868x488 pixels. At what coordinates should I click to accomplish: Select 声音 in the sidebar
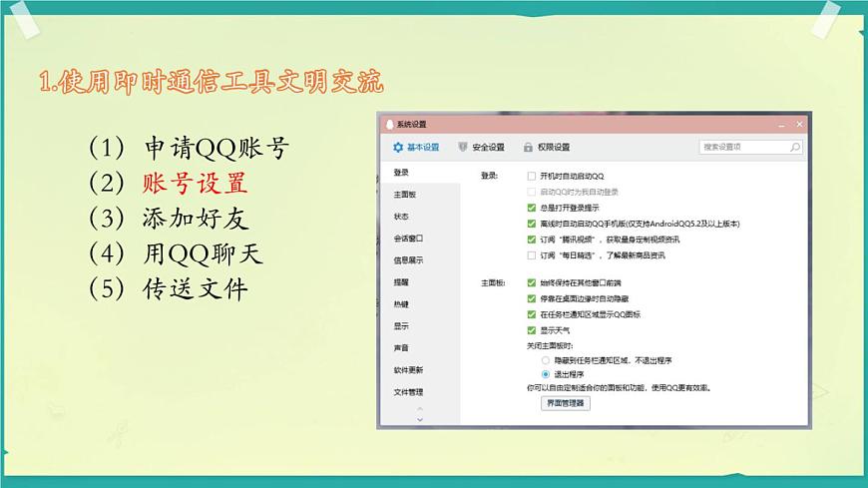pos(420,348)
